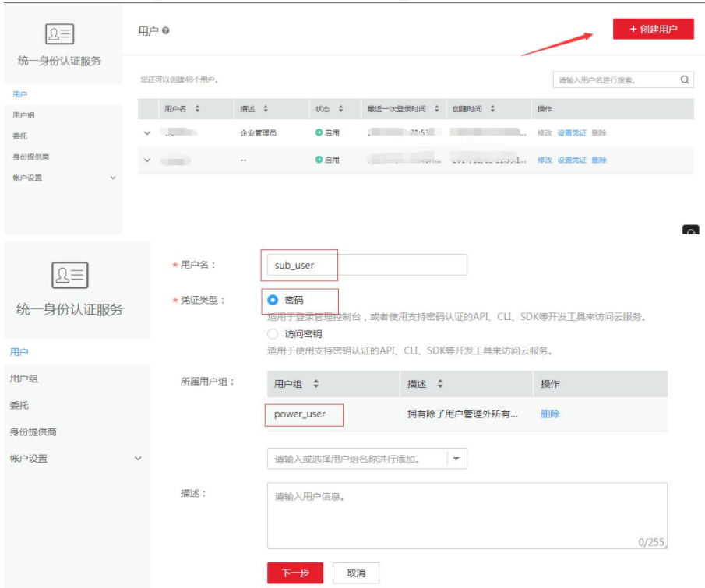This screenshot has width=705, height=588.
Task: Select the 密码 credential radio button
Action: 273,300
